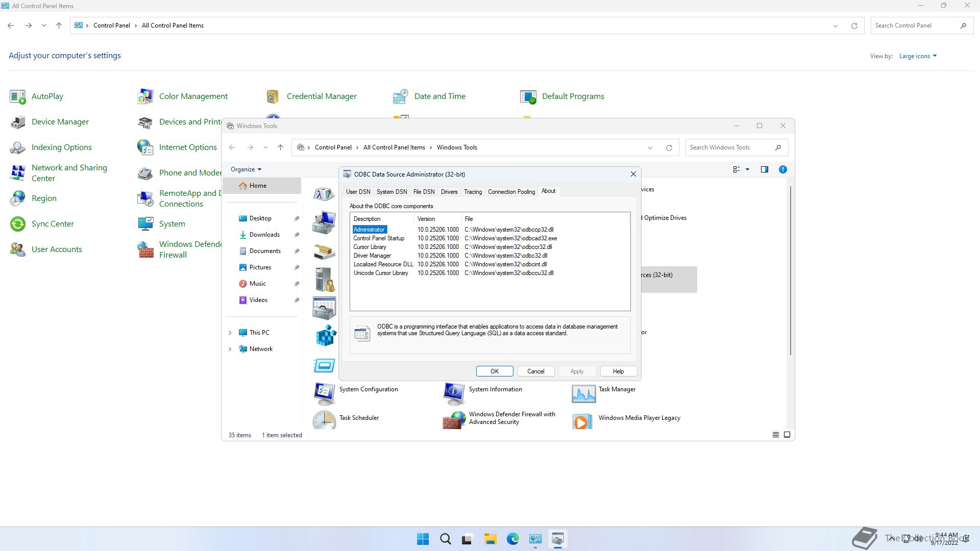
Task: Open Color Management icon in Control Panel
Action: point(145,96)
